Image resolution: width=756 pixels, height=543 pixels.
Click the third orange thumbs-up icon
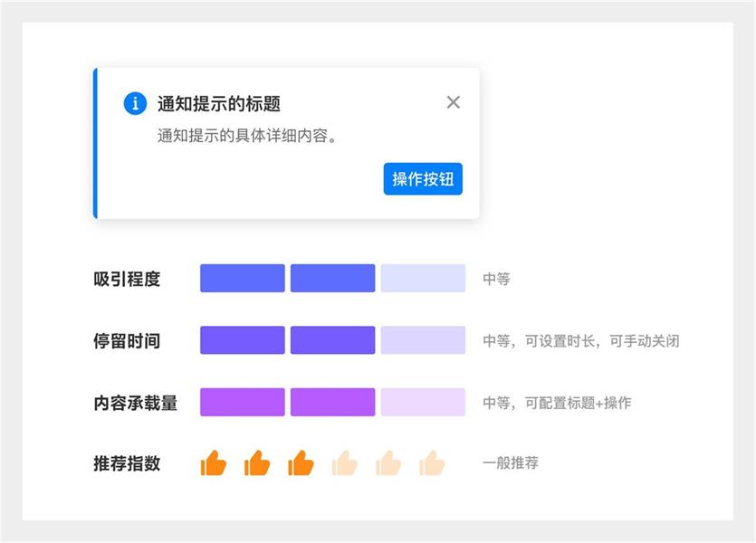click(301, 463)
